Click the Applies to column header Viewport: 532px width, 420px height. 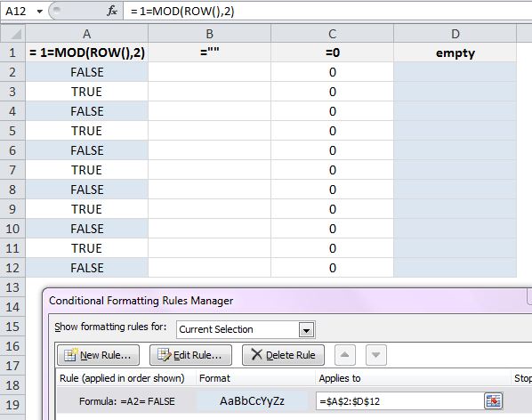(339, 378)
